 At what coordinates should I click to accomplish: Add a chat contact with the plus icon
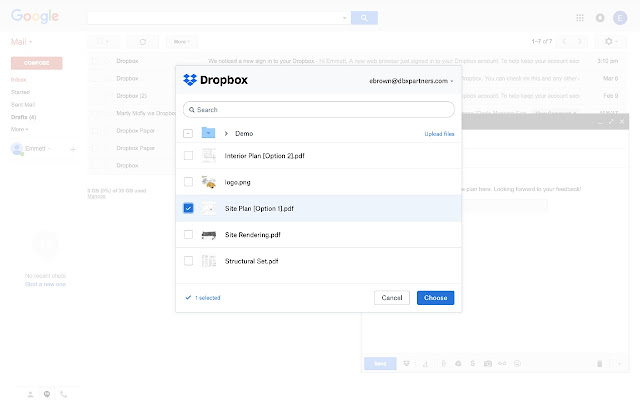coord(73,149)
